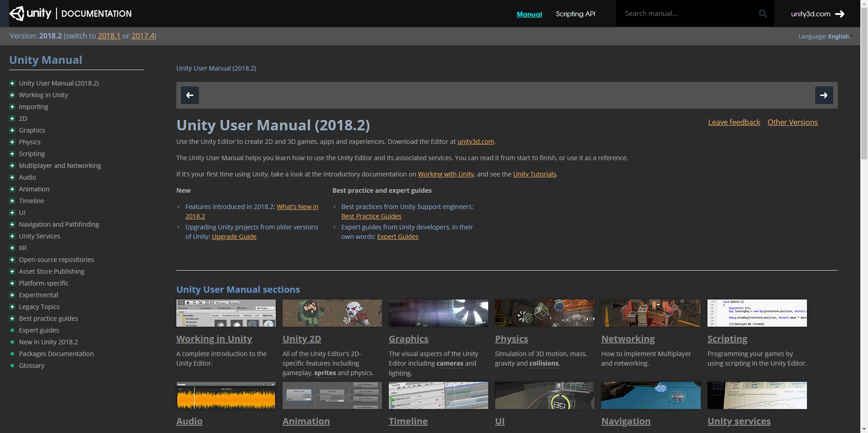
Task: Expand the Physics sidebar section
Action: point(12,142)
